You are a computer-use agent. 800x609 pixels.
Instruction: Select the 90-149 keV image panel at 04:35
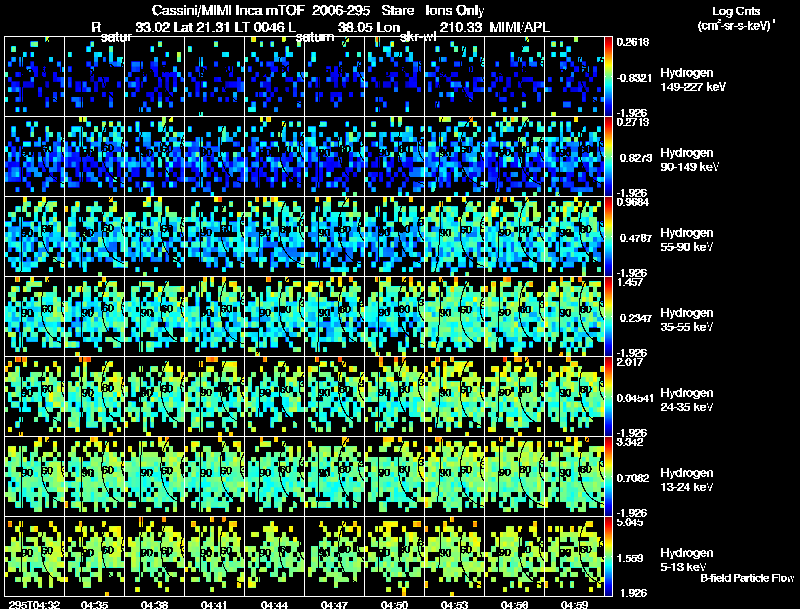[94, 157]
